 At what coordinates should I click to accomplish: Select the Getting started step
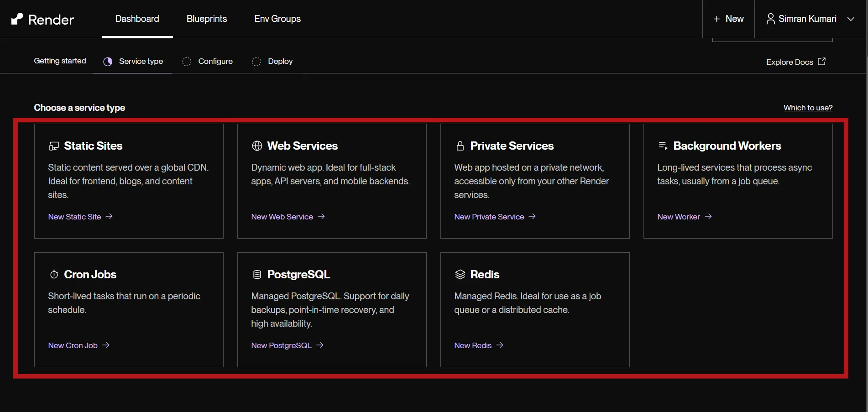(59, 61)
